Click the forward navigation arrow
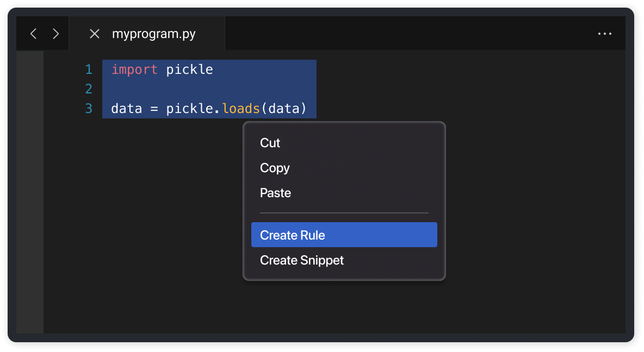This screenshot has height=352, width=644. (x=55, y=33)
